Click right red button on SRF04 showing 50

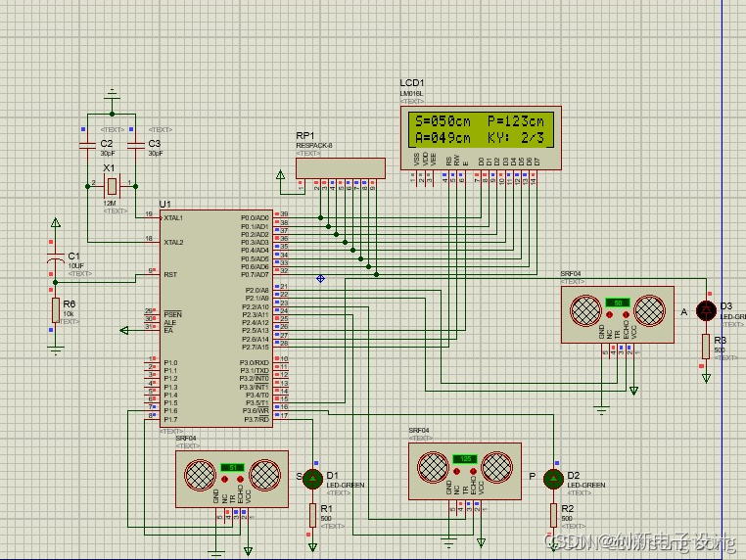[x=626, y=314]
